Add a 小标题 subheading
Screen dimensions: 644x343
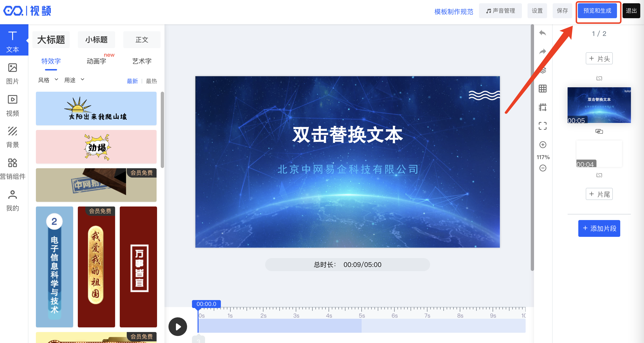click(x=96, y=40)
